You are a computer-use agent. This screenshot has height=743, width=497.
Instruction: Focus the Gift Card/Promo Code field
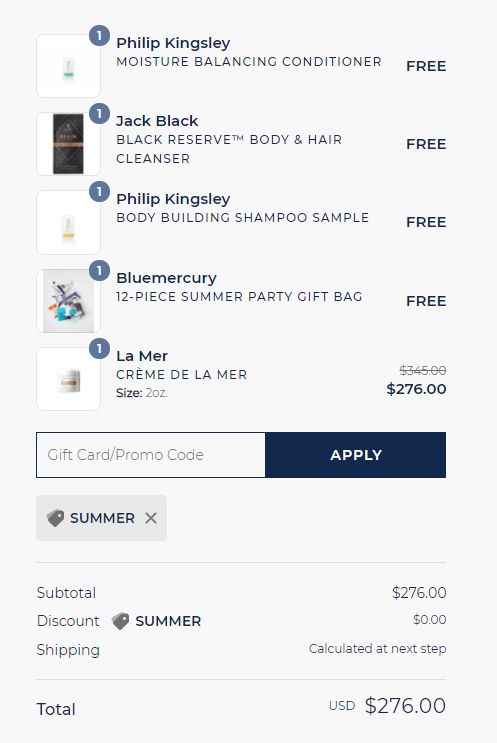click(151, 455)
